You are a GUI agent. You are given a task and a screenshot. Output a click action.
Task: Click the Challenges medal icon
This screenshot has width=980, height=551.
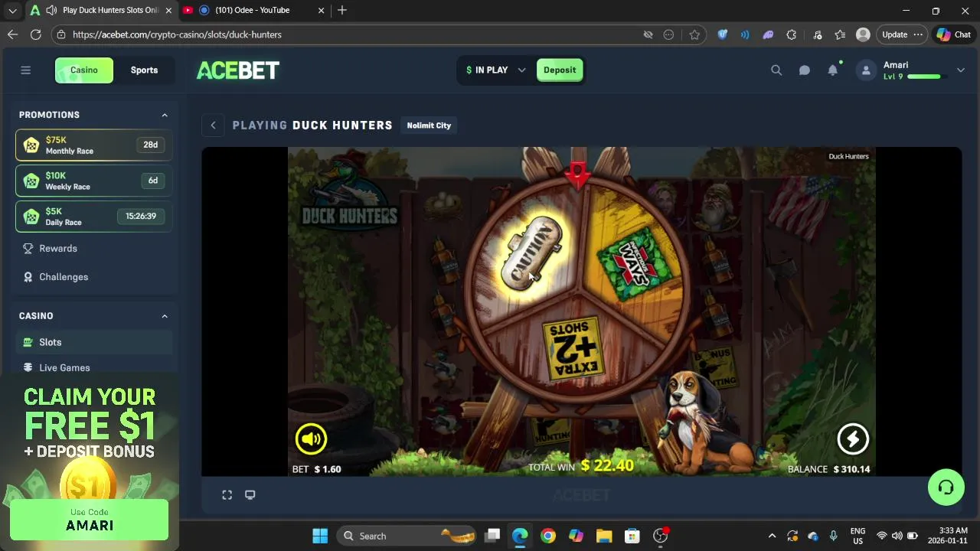coord(28,277)
